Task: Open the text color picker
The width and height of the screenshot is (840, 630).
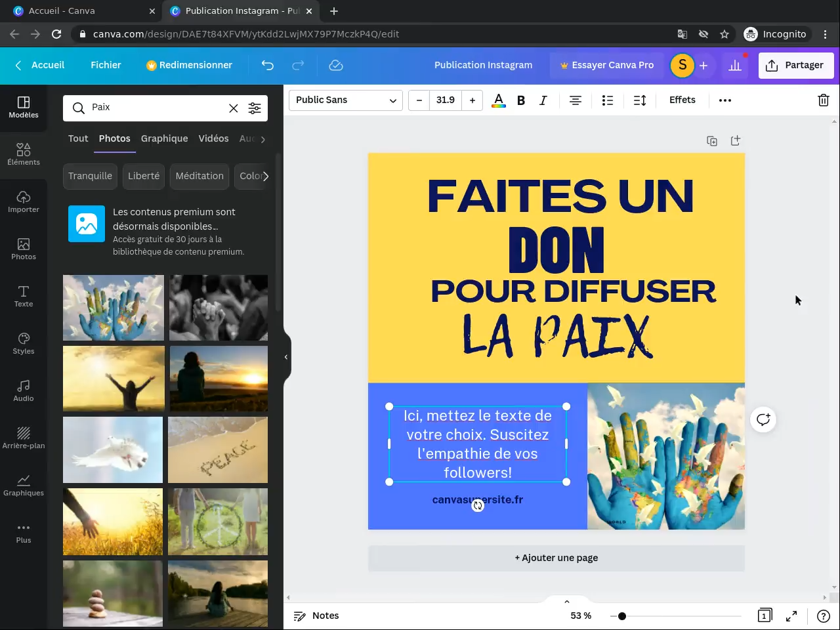Action: coord(499,100)
